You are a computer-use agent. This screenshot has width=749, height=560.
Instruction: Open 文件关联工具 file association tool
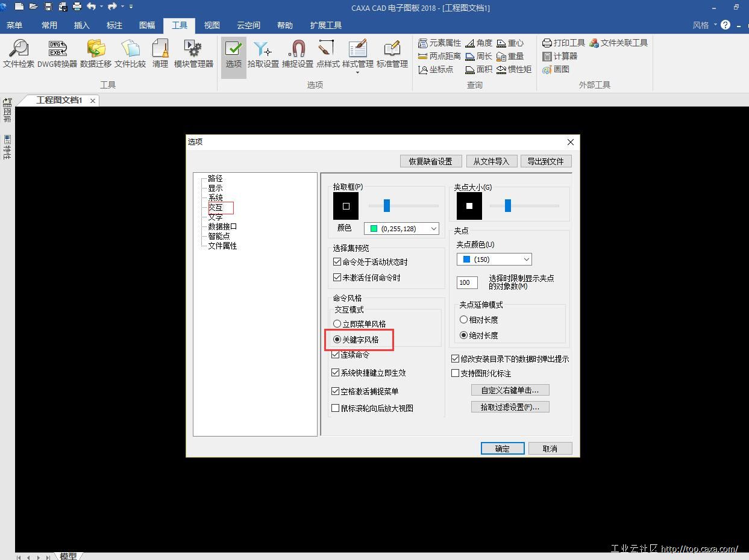pos(619,43)
